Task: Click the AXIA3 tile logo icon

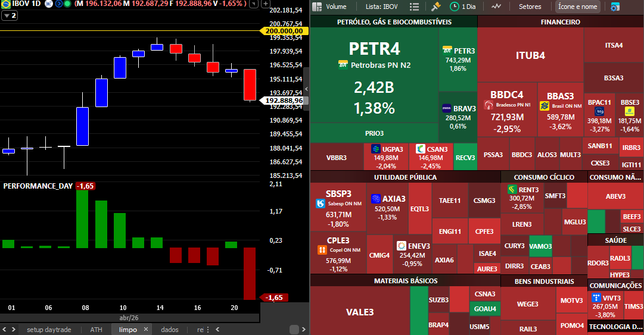Action: [x=376, y=199]
